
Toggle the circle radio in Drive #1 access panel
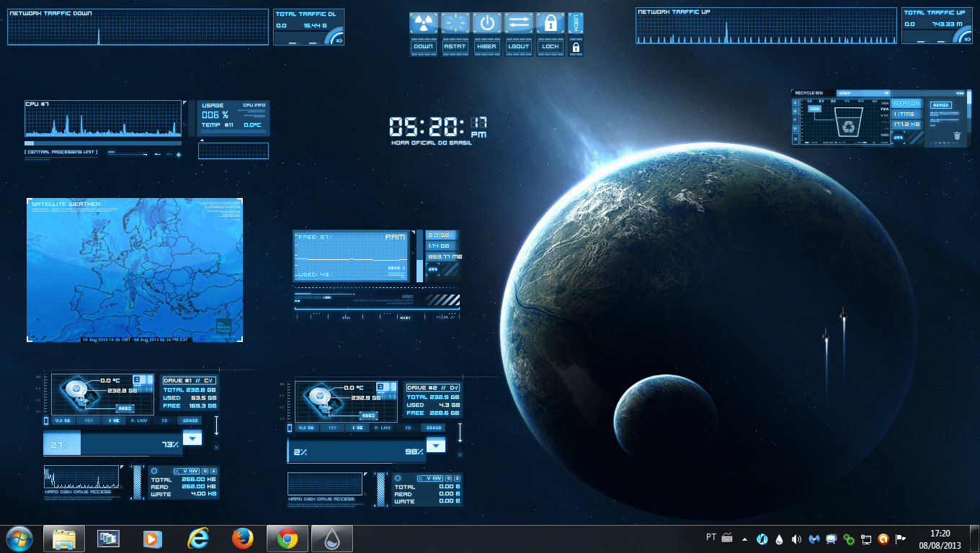[153, 470]
